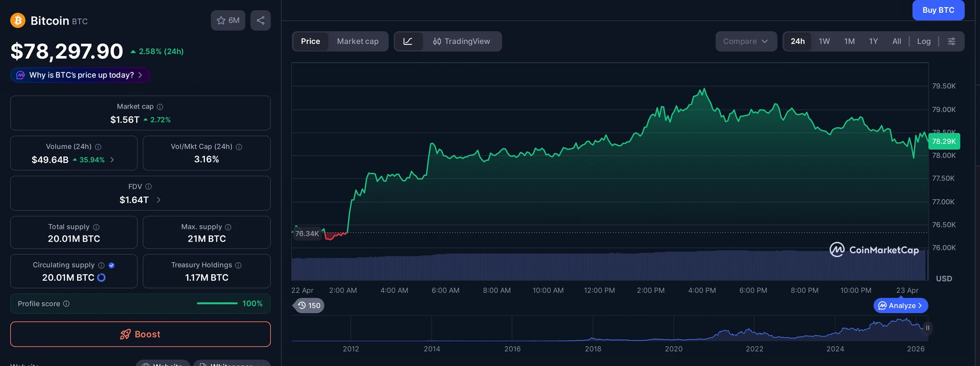Switch to TradingView chart
The image size is (980, 366).
coord(461,41)
